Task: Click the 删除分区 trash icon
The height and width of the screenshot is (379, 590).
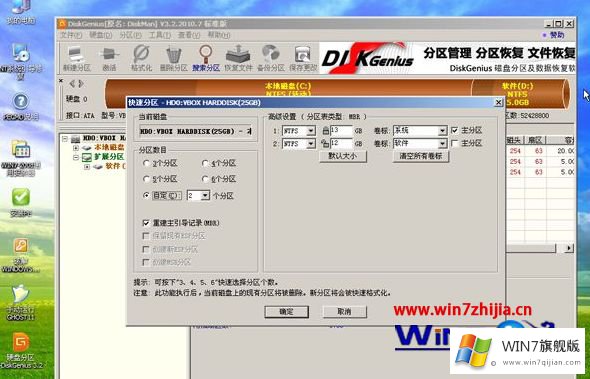Action: point(173,58)
